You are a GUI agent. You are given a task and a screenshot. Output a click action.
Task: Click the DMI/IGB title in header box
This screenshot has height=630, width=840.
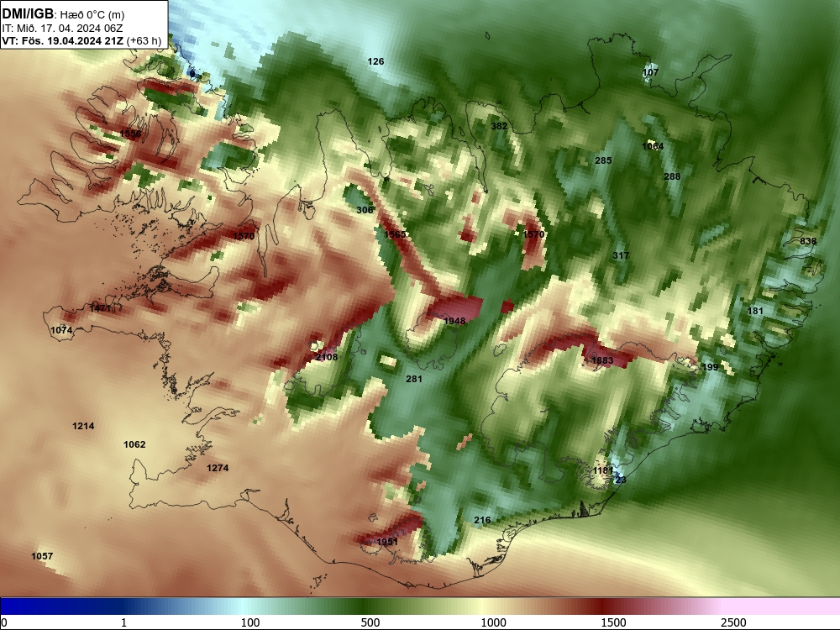(28, 13)
